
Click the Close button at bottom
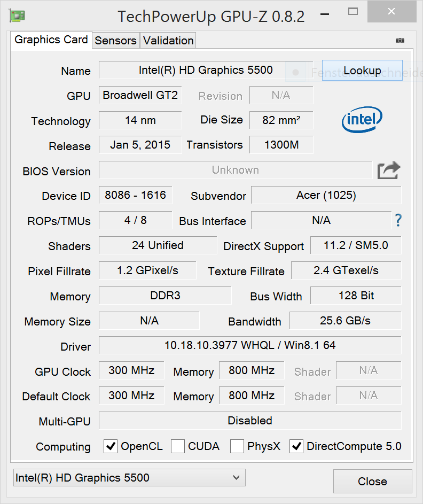(372, 482)
